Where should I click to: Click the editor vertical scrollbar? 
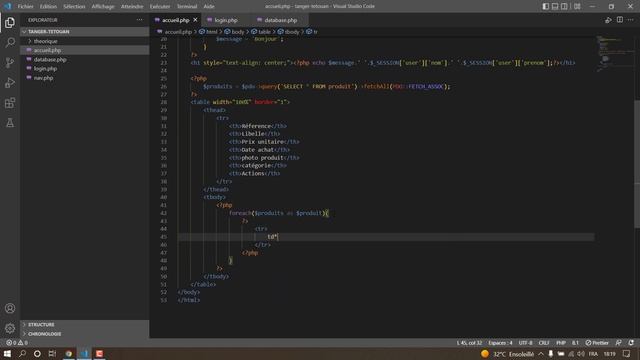(x=637, y=163)
